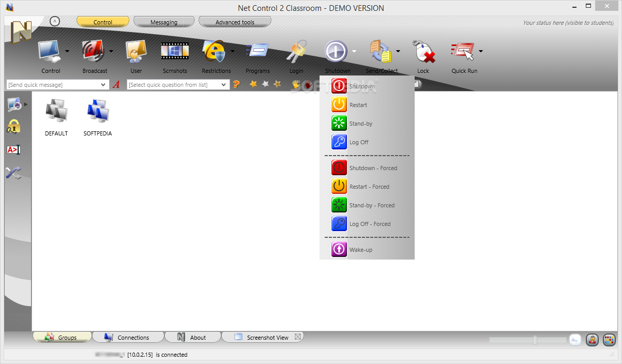Switch to the Messaging ribbon tab

click(164, 22)
